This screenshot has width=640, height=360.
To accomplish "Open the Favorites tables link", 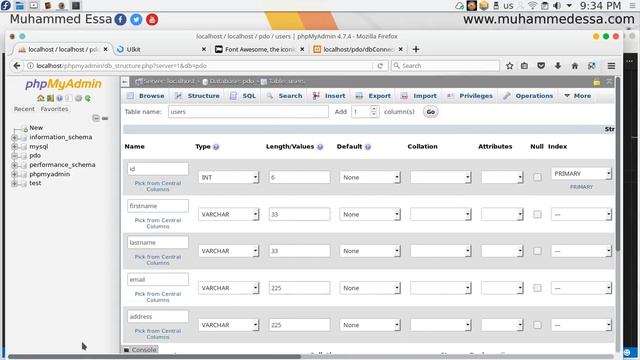I will pyautogui.click(x=54, y=109).
